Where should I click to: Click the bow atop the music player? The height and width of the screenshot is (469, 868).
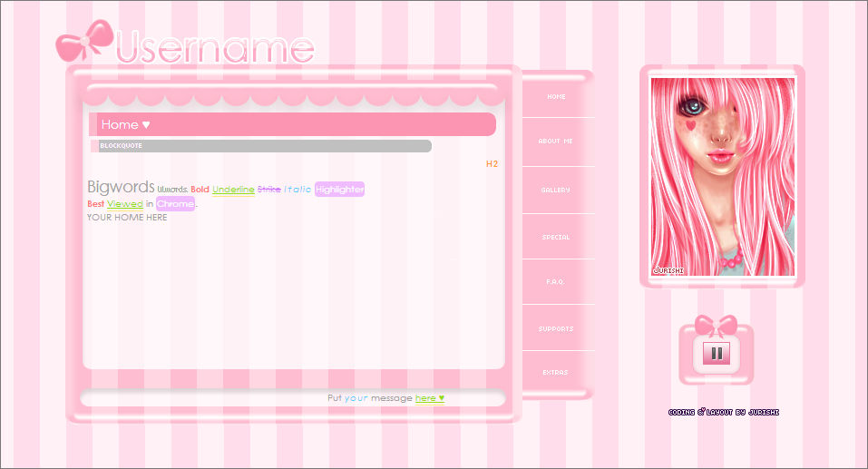point(716,326)
